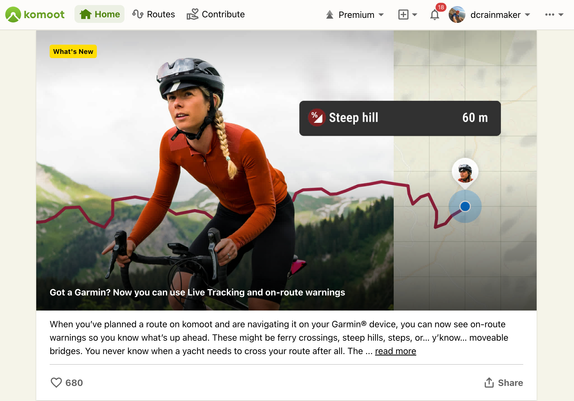The image size is (574, 401).
Task: Click the Garmin Live Tracking headline
Action: tap(197, 292)
